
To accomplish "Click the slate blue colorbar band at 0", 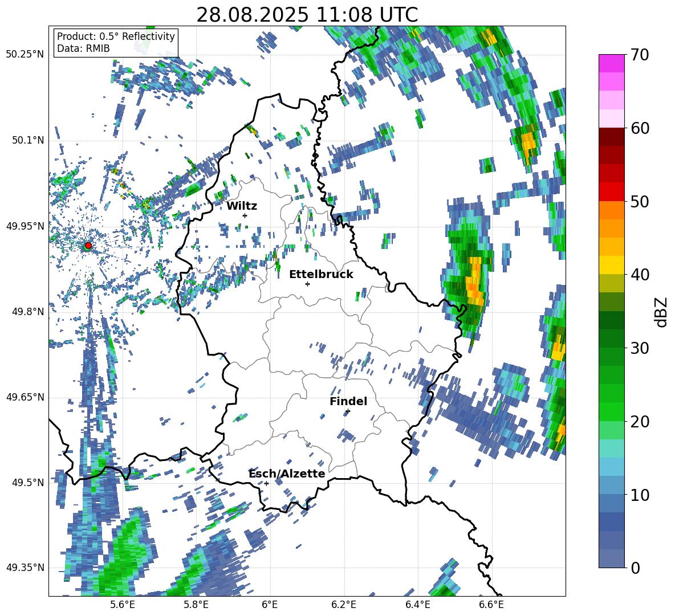I will click(x=611, y=559).
